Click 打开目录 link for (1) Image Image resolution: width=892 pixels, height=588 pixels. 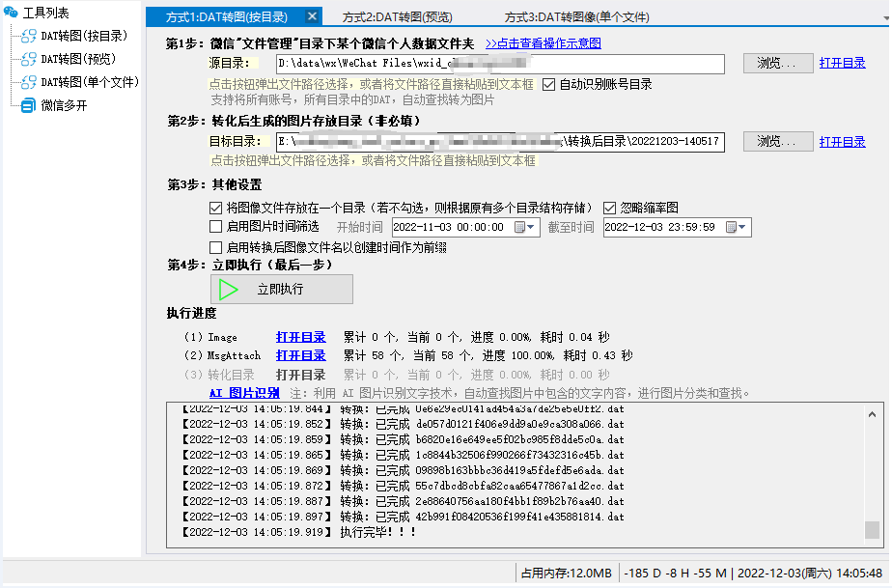[x=300, y=337]
